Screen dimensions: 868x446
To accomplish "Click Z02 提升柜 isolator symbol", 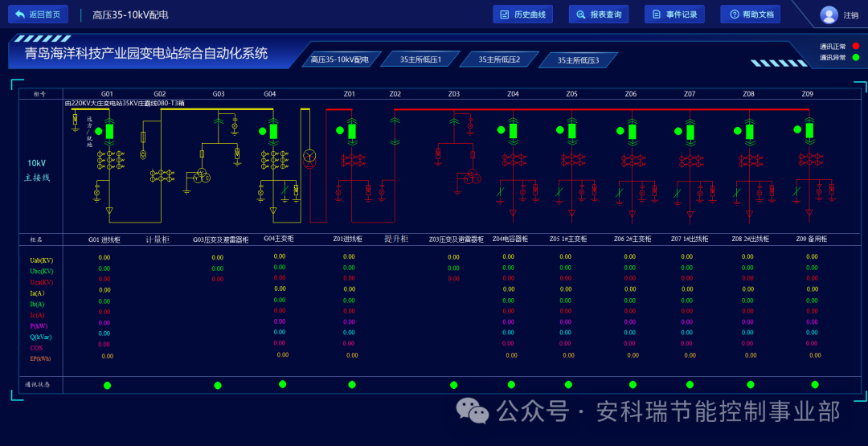I will tap(395, 130).
